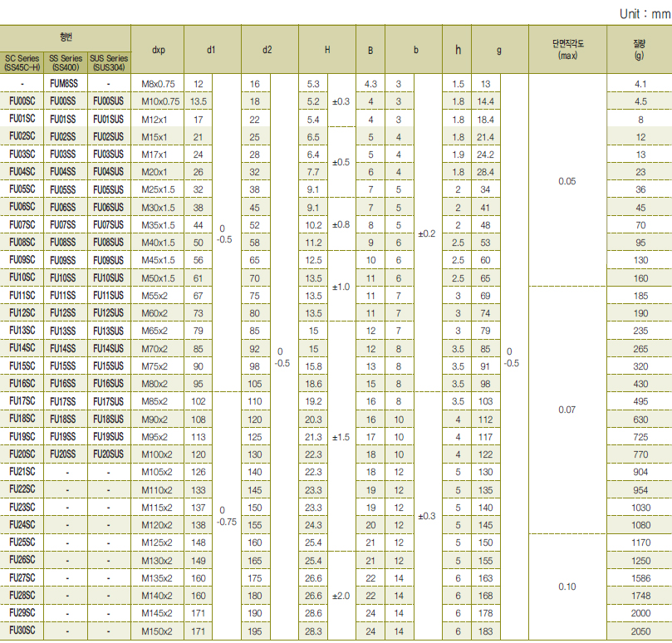This screenshot has height=643, width=672.
Task: Select mass 2050 in the FU30SC row
Action: click(640, 631)
